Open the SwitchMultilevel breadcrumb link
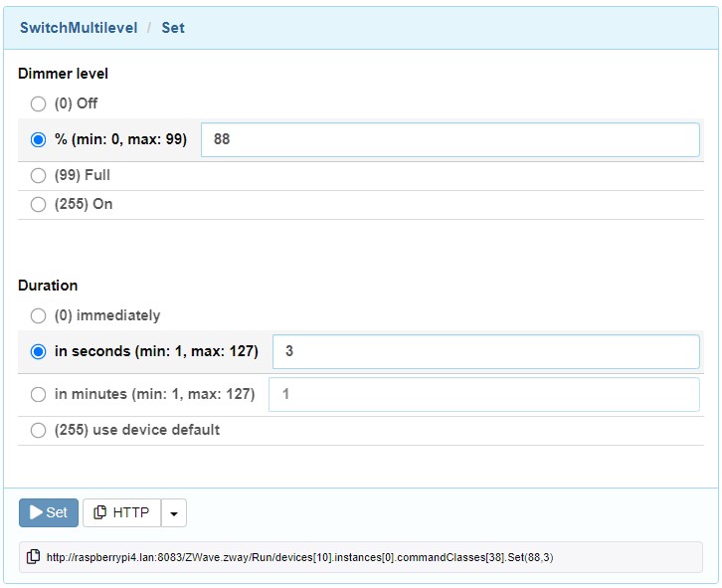 (79, 28)
